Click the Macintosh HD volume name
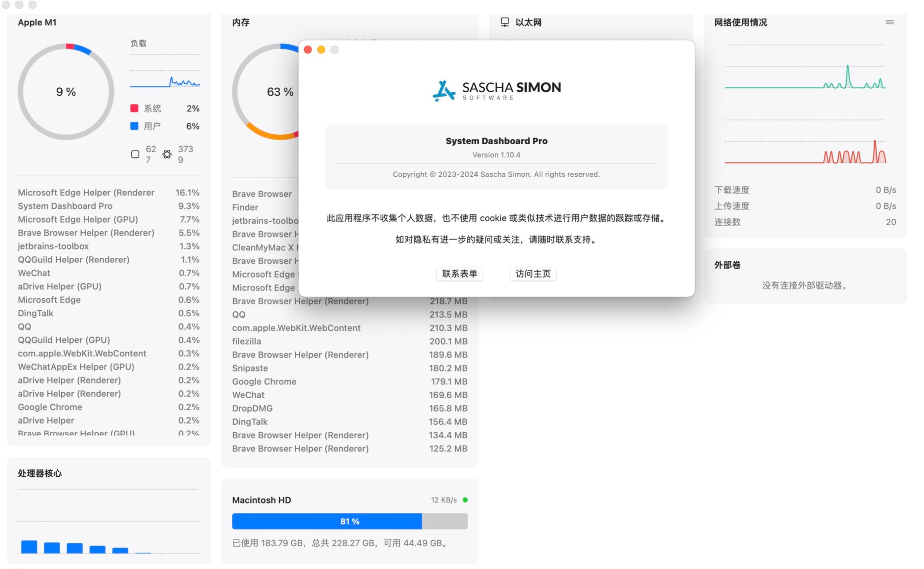Viewport: 924px width, 569px height. 261,500
